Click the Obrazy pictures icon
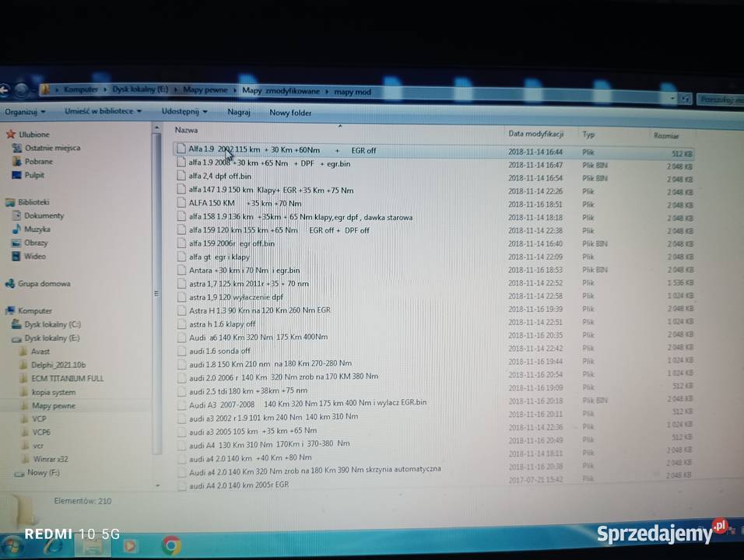The height and width of the screenshot is (560, 744). [x=17, y=243]
